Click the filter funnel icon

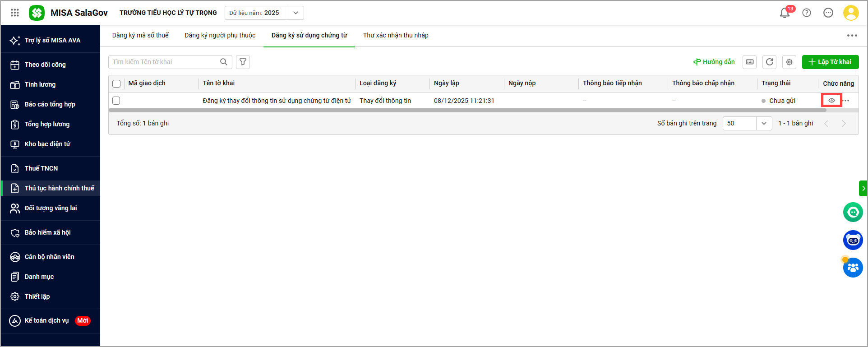[x=243, y=62]
